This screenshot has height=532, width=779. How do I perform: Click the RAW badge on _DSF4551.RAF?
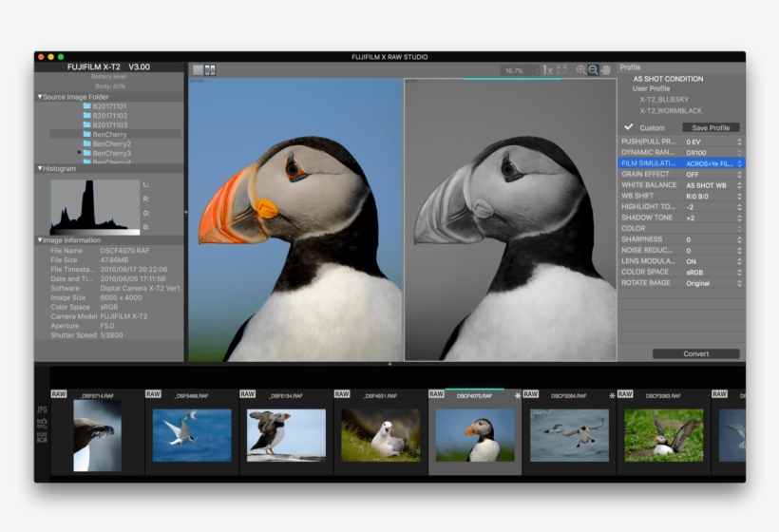342,394
